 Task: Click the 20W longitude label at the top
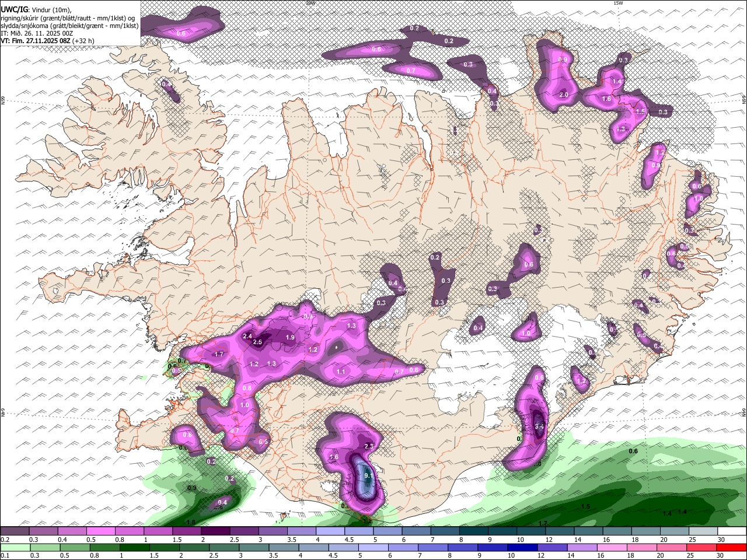click(310, 3)
